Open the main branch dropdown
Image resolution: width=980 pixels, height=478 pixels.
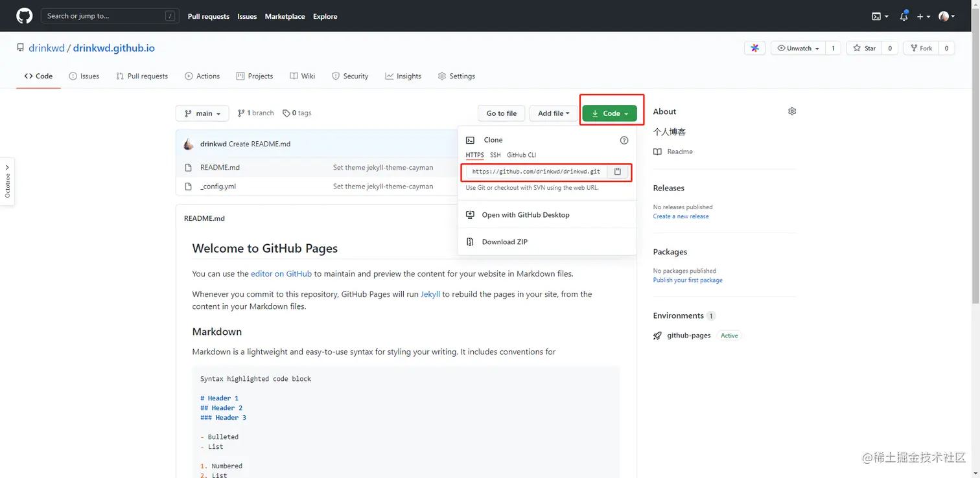click(202, 113)
